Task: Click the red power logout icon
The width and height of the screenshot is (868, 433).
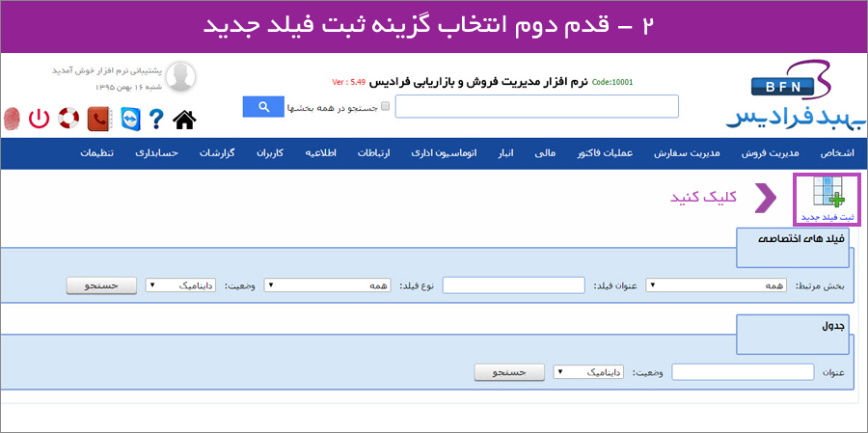Action: click(39, 119)
